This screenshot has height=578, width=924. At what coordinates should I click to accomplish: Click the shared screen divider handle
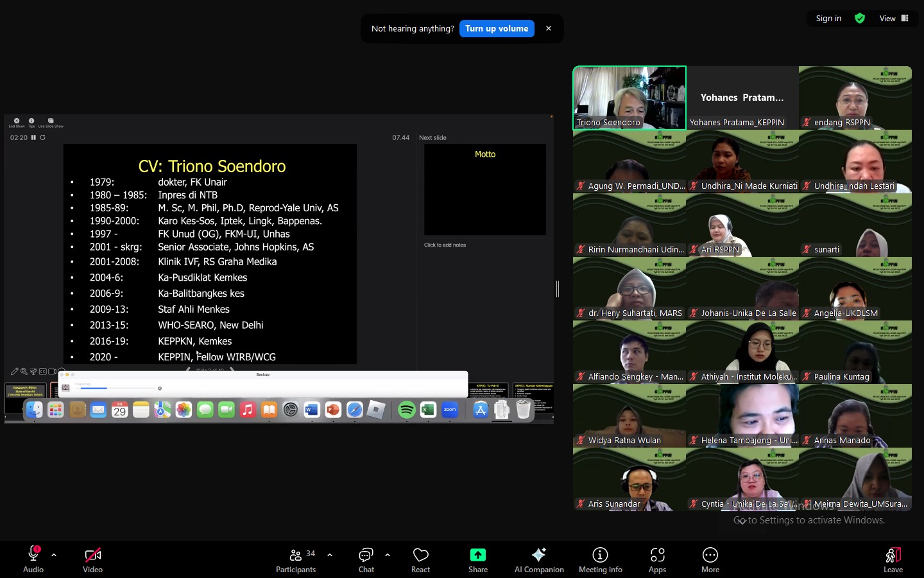558,289
